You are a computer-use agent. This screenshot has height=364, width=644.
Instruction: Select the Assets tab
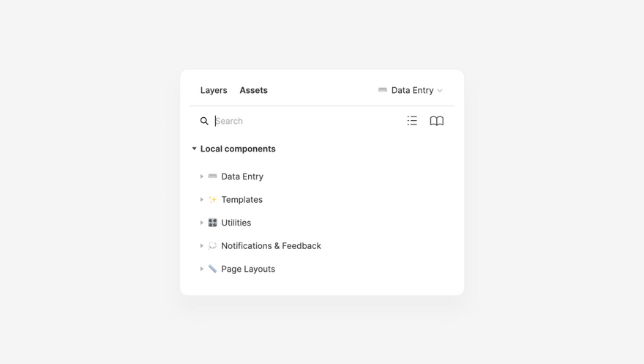[253, 90]
